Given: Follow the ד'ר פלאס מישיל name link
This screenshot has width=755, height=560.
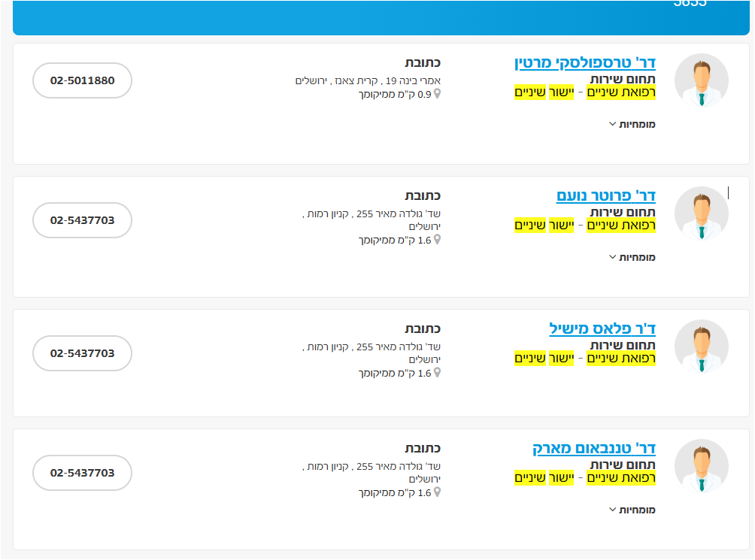Looking at the screenshot, I should pyautogui.click(x=602, y=328).
